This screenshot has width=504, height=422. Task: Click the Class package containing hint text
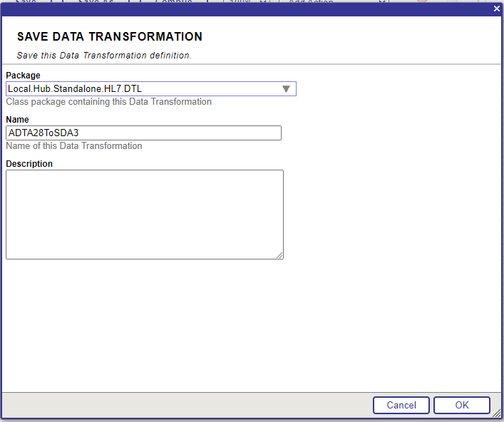coord(108,102)
